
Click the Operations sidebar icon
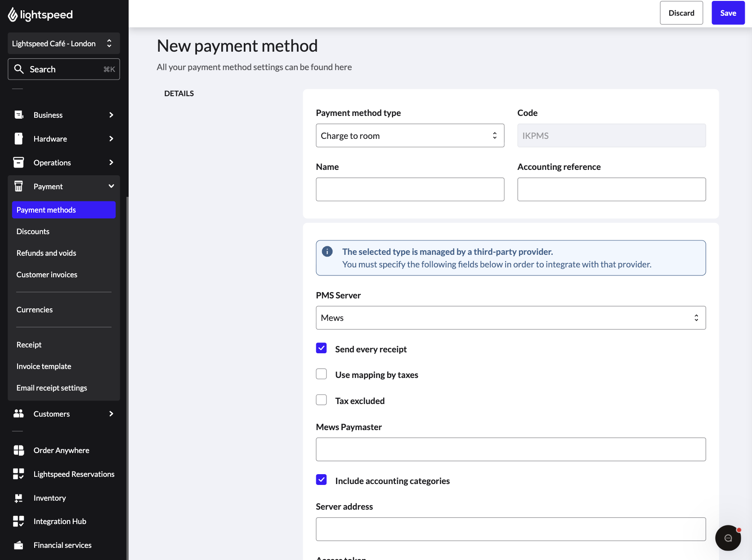pos(18,162)
